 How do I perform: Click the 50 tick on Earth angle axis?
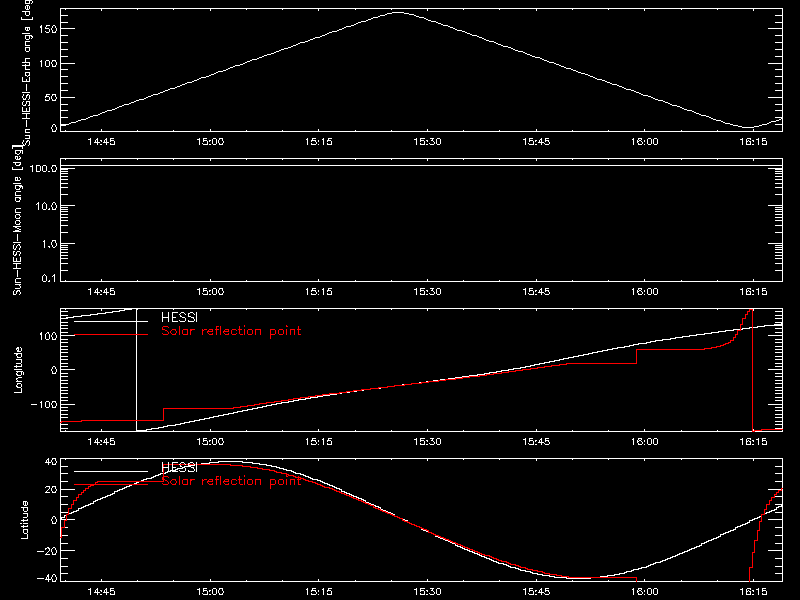[x=51, y=97]
